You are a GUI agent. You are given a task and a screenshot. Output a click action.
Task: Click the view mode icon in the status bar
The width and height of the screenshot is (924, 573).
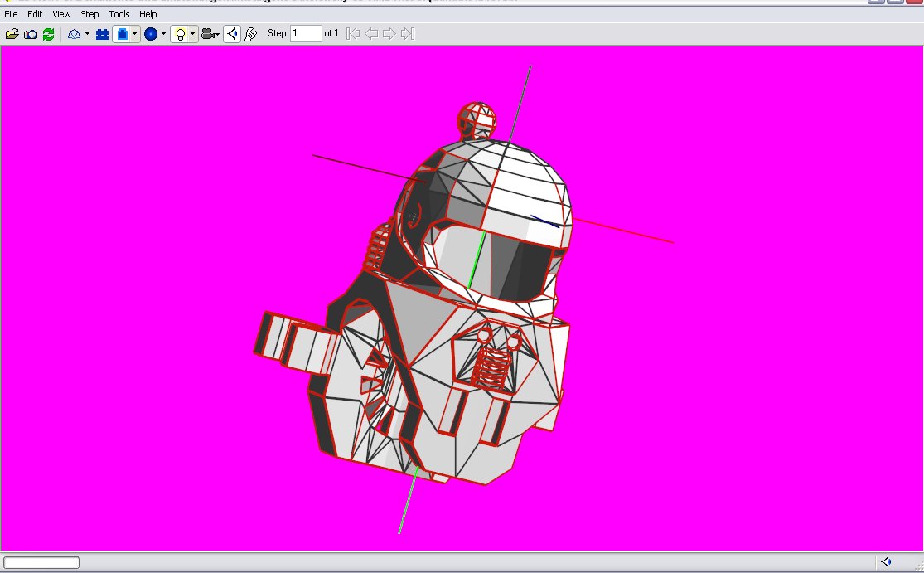[886, 562]
